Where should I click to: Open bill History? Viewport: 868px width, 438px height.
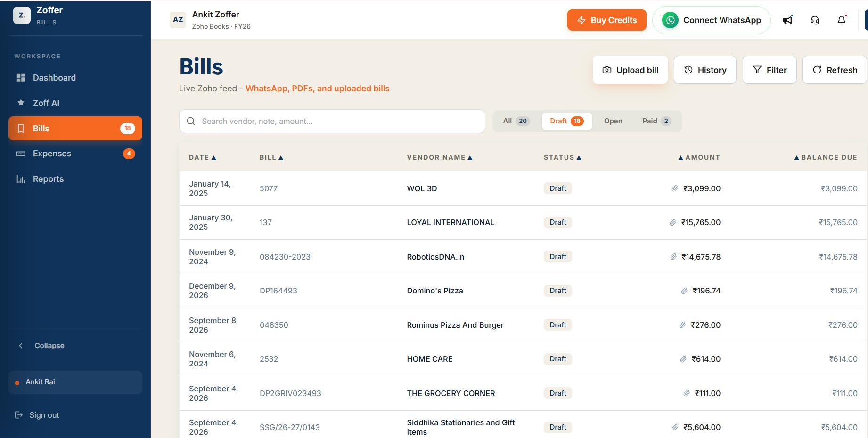[x=705, y=70]
